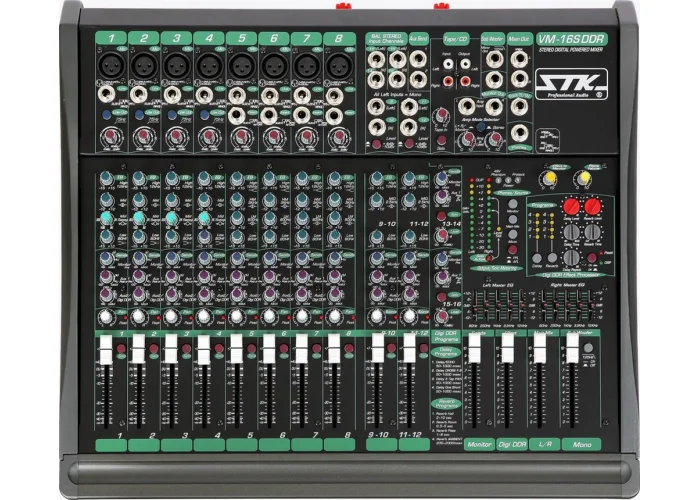
Task: Turn the red Delay Level knob
Action: [x=571, y=207]
